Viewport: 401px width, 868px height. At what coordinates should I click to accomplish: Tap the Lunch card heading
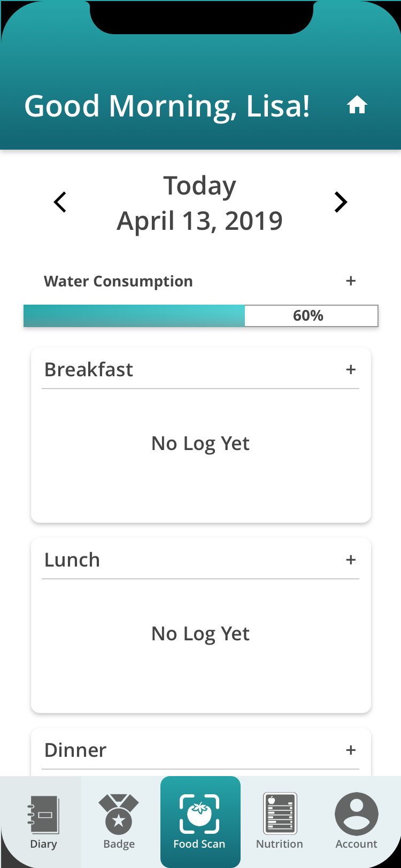click(x=72, y=560)
